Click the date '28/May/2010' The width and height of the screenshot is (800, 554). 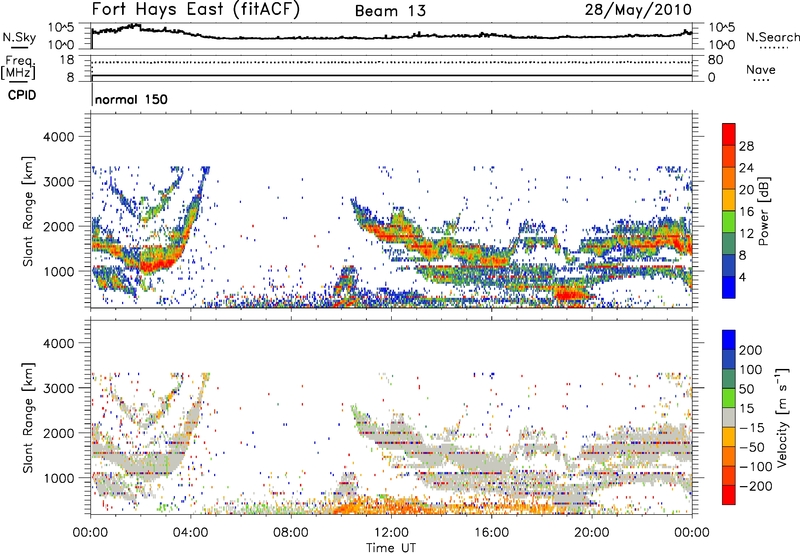638,9
